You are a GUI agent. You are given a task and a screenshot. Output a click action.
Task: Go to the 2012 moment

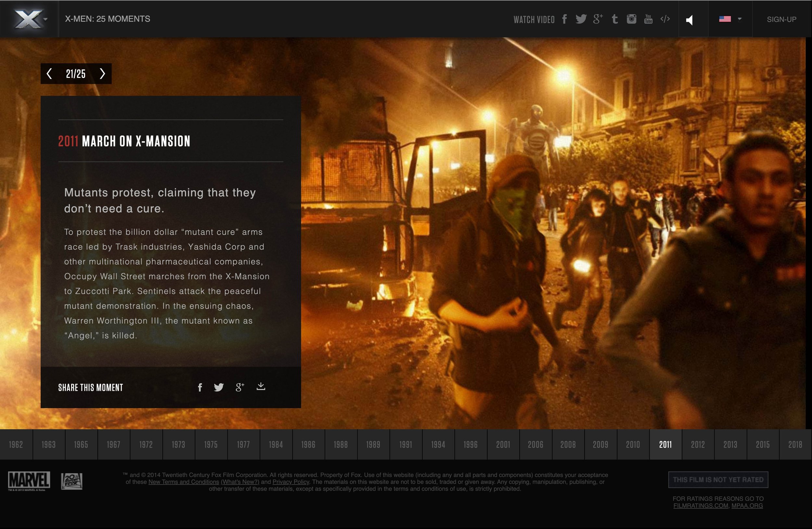click(x=698, y=445)
